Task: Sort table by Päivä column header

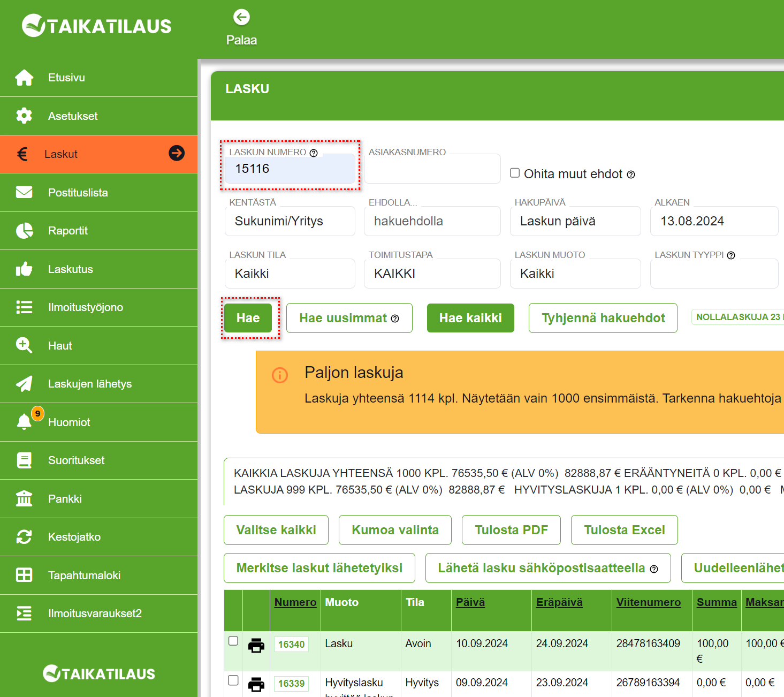Action: [x=470, y=602]
